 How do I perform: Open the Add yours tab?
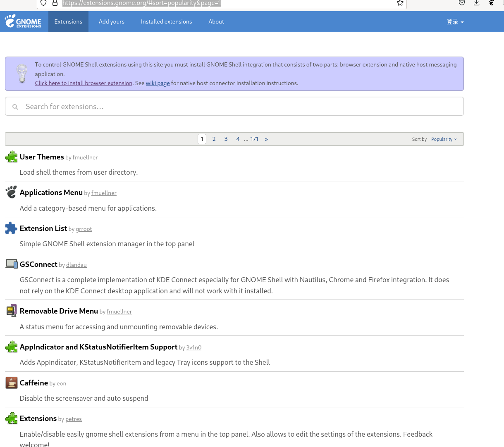point(112,21)
